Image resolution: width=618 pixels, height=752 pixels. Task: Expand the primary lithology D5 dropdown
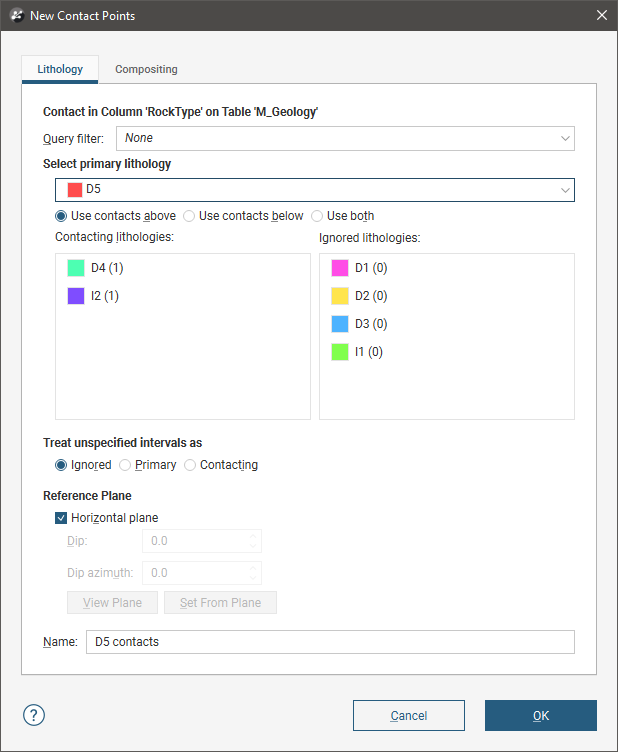click(x=315, y=189)
